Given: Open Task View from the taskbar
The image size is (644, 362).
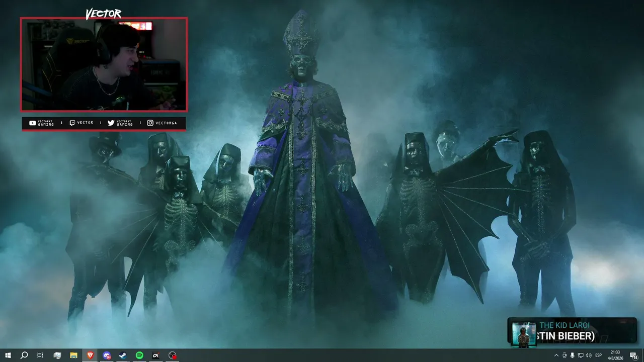Looking at the screenshot, I should coord(40,355).
